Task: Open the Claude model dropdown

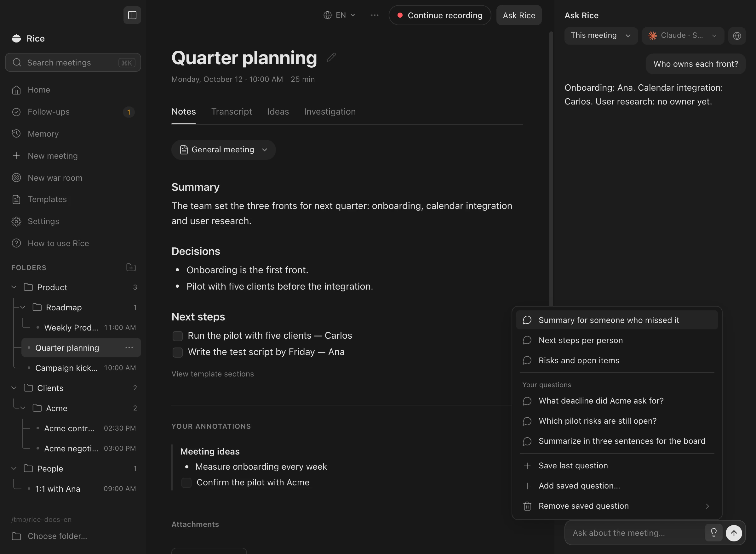Action: pos(683,36)
